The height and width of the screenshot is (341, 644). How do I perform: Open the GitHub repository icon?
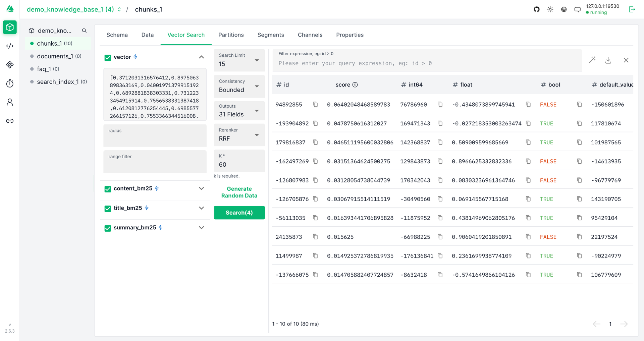(x=536, y=9)
